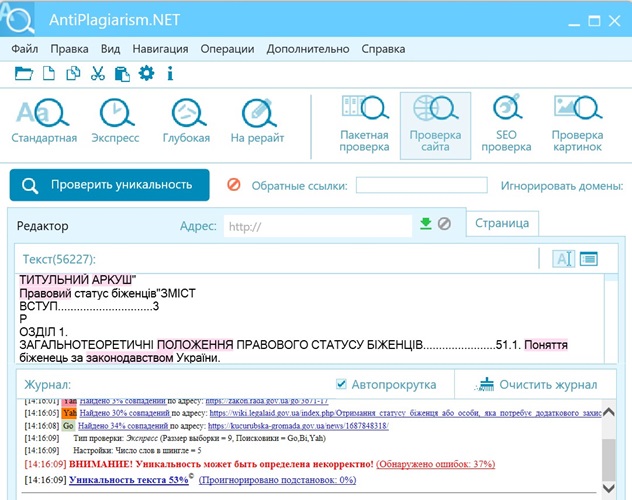The width and height of the screenshot is (632, 500).
Task: Click the line ТИТУЛЬНИЙ АРКУШ in editor
Action: (78, 280)
